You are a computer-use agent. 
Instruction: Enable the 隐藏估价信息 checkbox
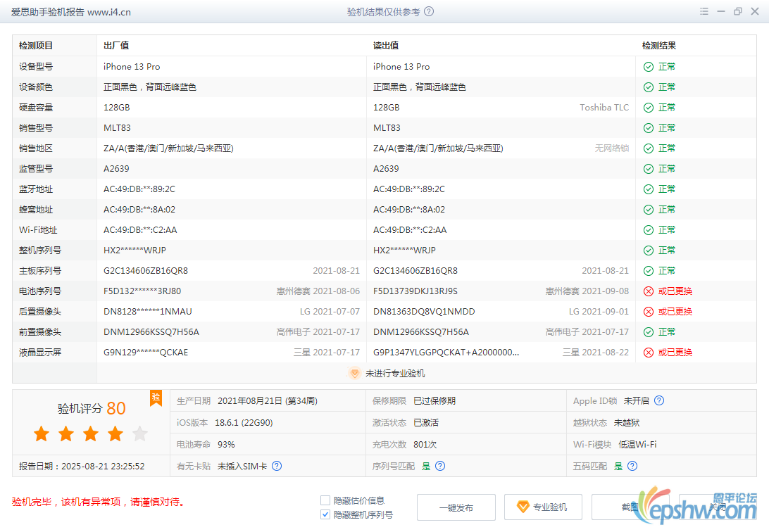325,500
